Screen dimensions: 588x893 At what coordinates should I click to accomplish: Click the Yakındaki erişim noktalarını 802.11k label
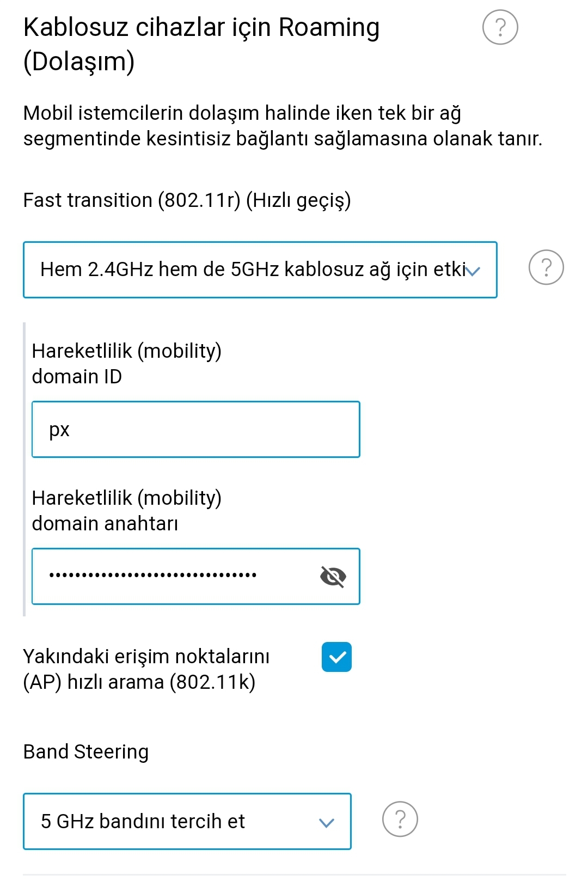pyautogui.click(x=146, y=669)
